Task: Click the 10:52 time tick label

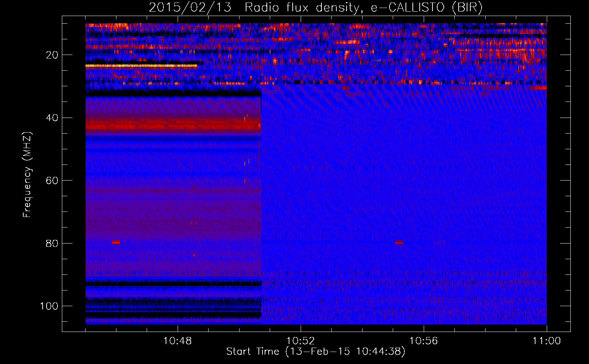Action: [x=300, y=341]
